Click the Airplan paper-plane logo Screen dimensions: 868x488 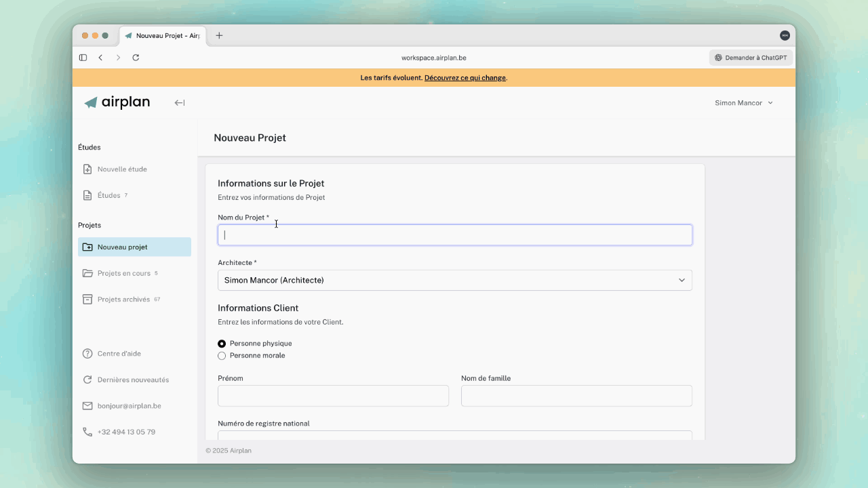pos(91,103)
